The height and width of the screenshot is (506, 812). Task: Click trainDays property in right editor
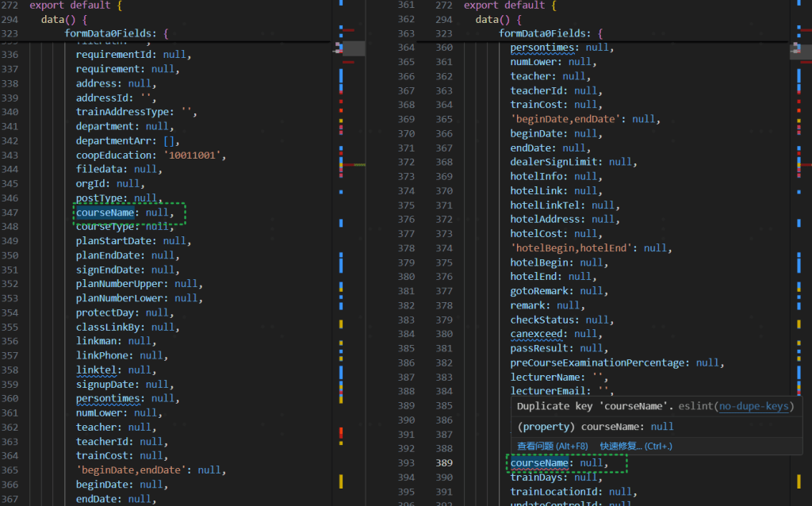coord(539,477)
